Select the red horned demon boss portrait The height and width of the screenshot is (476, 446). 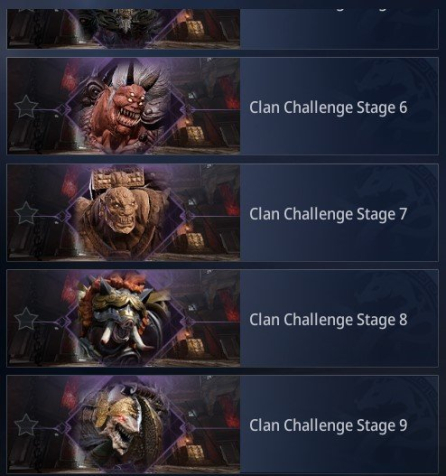tap(126, 106)
